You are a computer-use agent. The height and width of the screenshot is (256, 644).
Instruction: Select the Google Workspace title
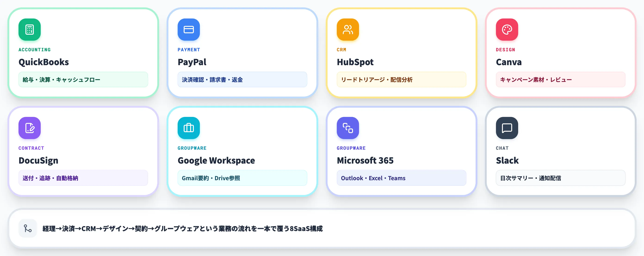click(x=216, y=160)
